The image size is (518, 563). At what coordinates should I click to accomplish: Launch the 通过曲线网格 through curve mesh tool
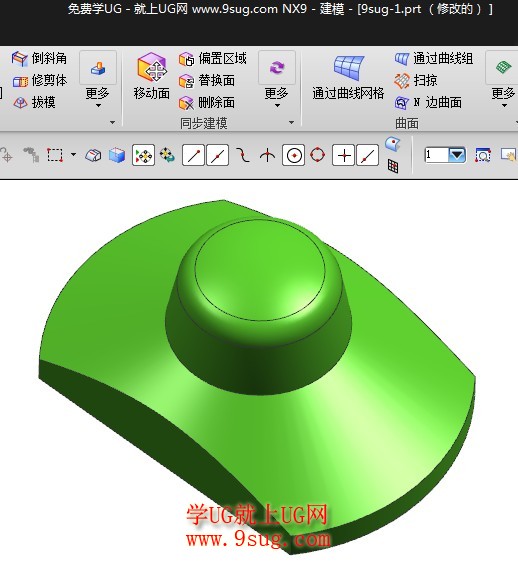coord(348,76)
